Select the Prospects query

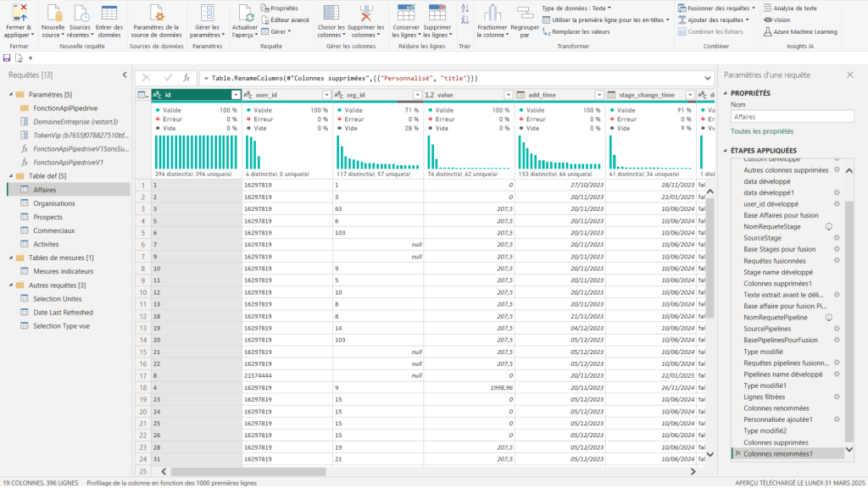(x=47, y=217)
